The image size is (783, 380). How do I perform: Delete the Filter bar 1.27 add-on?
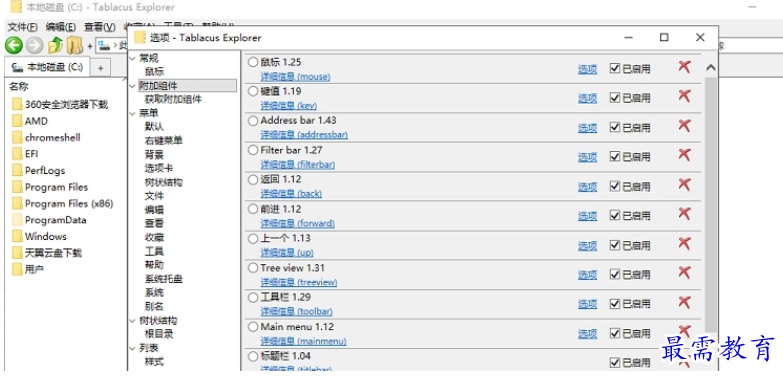684,155
